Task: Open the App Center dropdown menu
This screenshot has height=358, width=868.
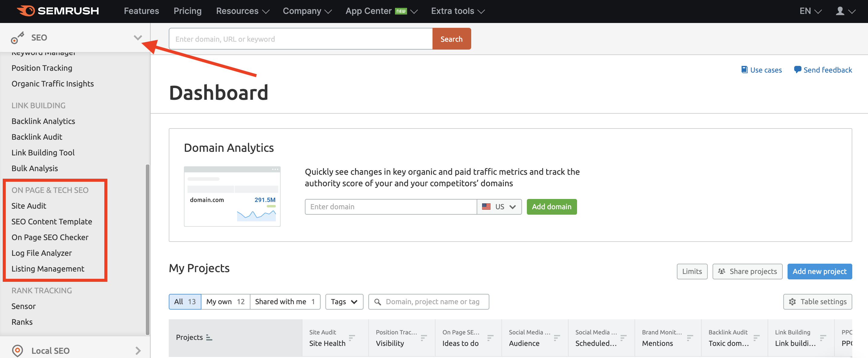Action: pos(381,11)
